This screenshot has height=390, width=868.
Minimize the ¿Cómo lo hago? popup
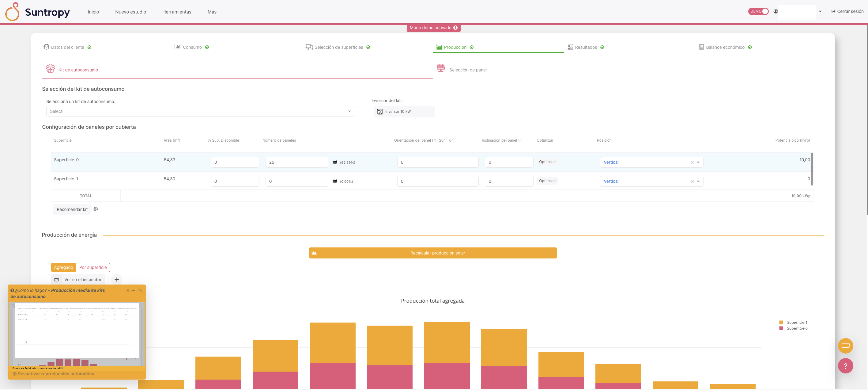click(133, 290)
